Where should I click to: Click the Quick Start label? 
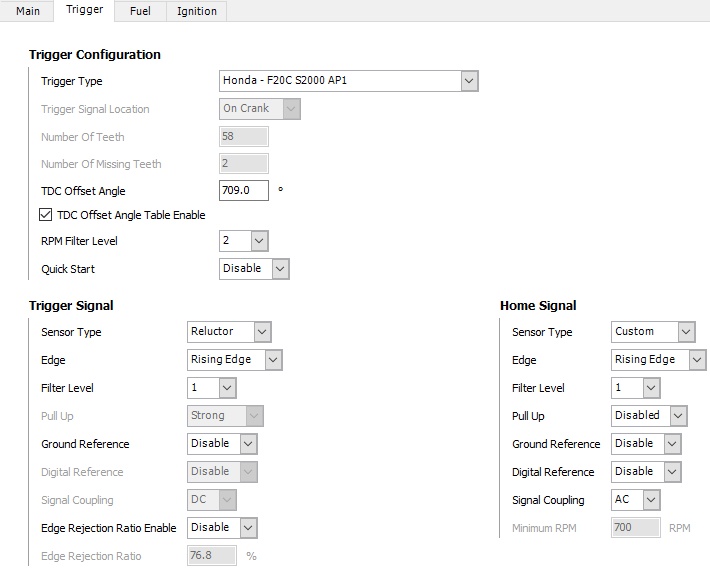point(68,269)
